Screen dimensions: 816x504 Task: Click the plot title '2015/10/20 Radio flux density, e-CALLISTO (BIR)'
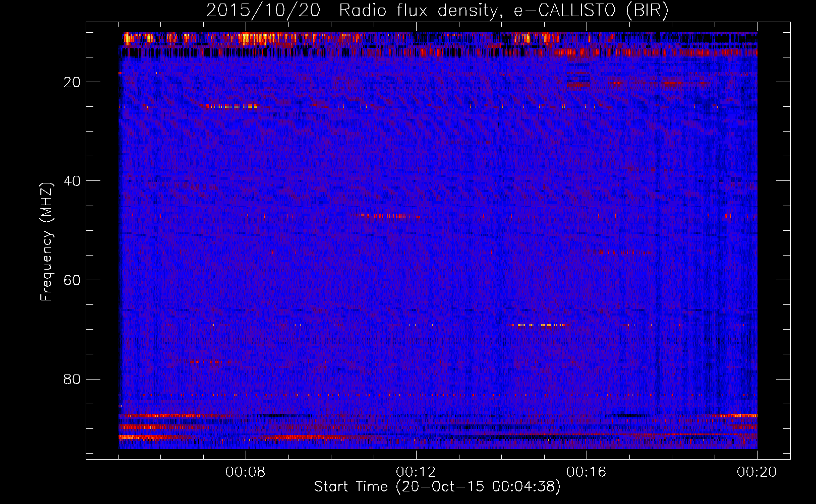tap(437, 11)
